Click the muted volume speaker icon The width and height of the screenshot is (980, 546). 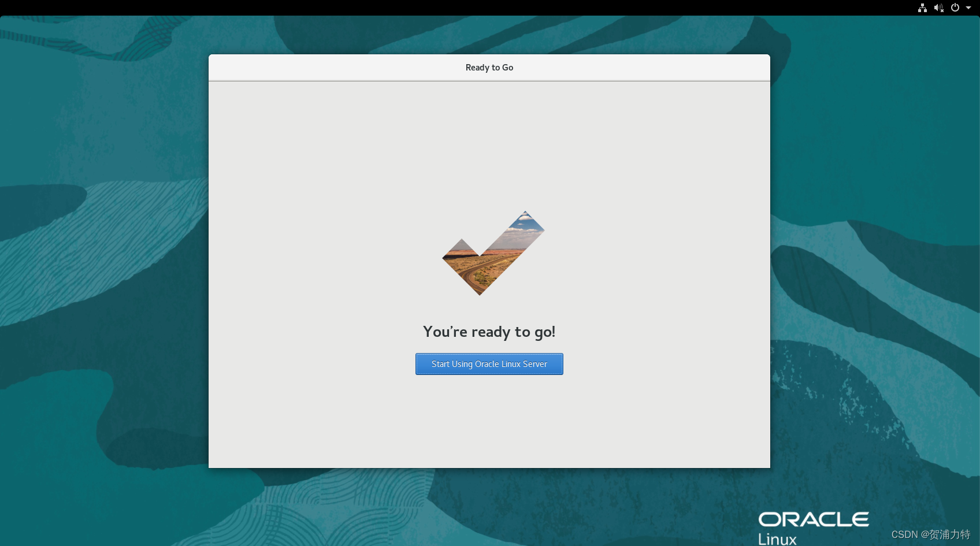[x=939, y=8]
